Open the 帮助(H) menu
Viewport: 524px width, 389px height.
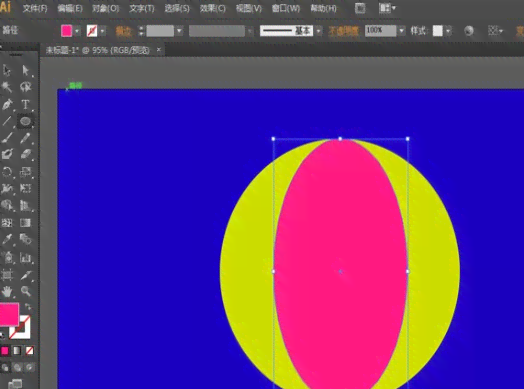click(323, 8)
